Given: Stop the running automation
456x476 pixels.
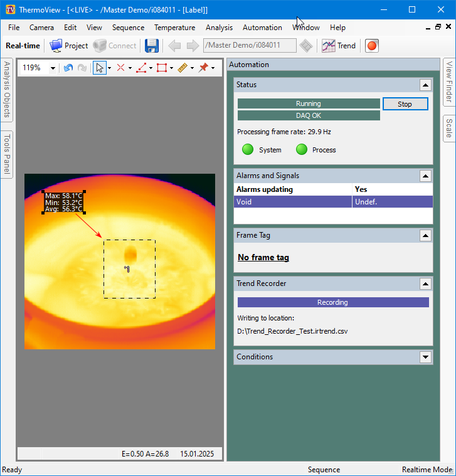Looking at the screenshot, I should coord(405,104).
